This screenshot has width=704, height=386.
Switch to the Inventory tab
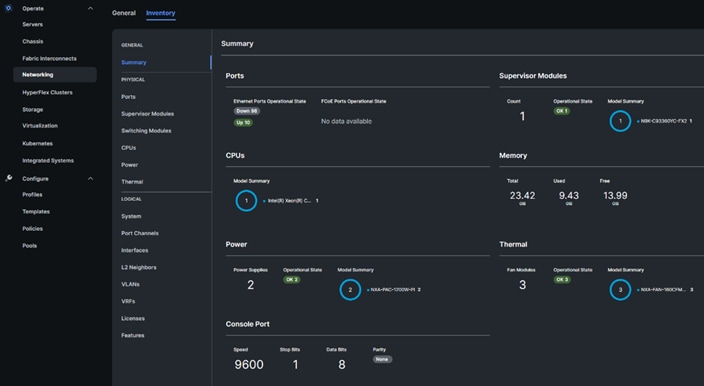click(x=161, y=13)
